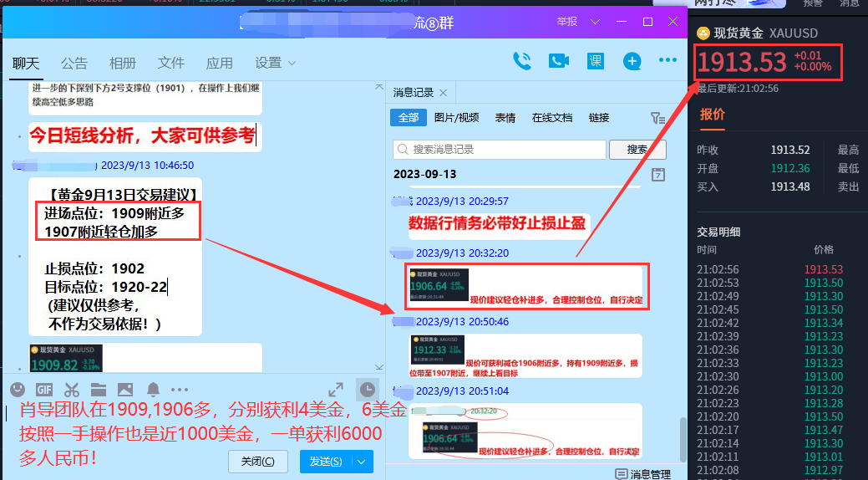Open the title bar dropdown arrow
The image size is (868, 480).
coord(595,22)
